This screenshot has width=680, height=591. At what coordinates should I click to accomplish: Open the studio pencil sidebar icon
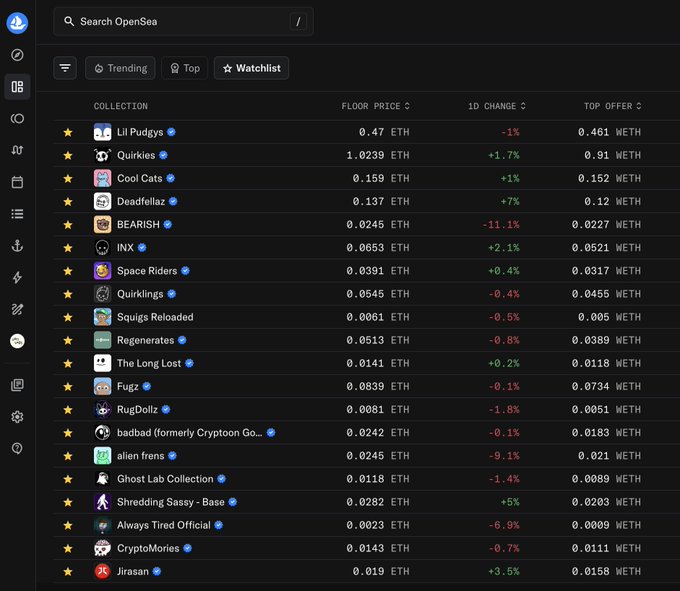coord(17,309)
